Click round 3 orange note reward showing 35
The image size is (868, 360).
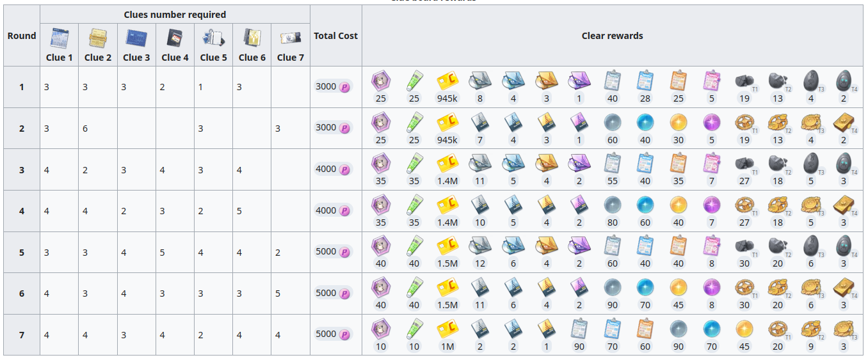tap(679, 162)
